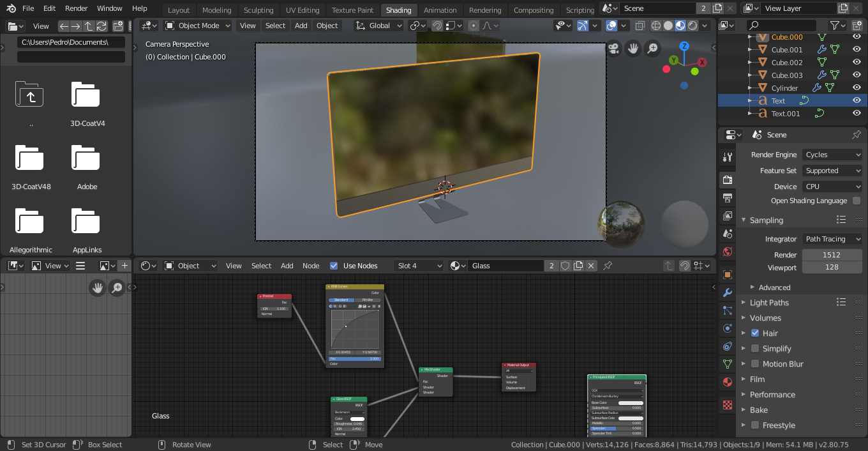This screenshot has height=451, width=868.
Task: Switch viewport to Rendered shading mode
Action: pos(692,26)
